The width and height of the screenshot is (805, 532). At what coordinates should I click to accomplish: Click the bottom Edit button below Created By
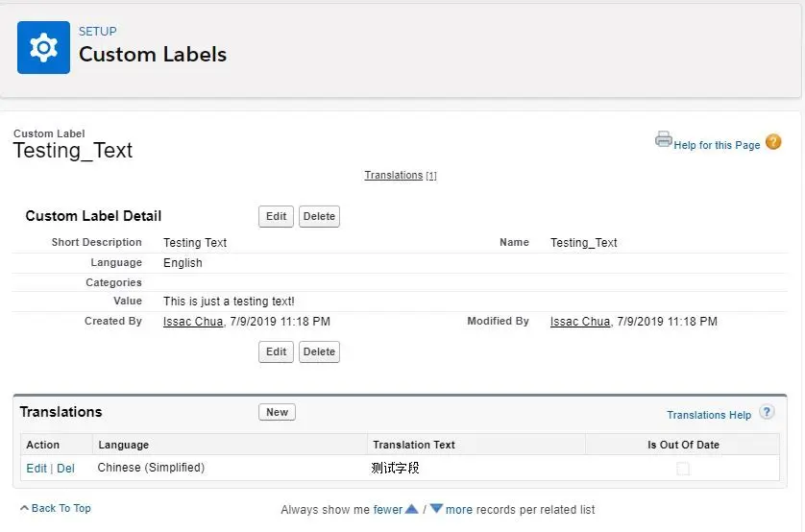pos(277,351)
